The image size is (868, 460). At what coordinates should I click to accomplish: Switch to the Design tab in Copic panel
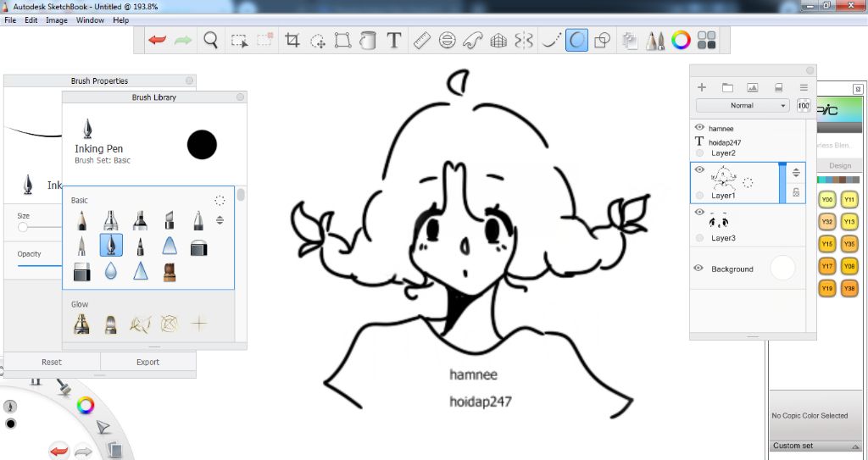point(840,165)
